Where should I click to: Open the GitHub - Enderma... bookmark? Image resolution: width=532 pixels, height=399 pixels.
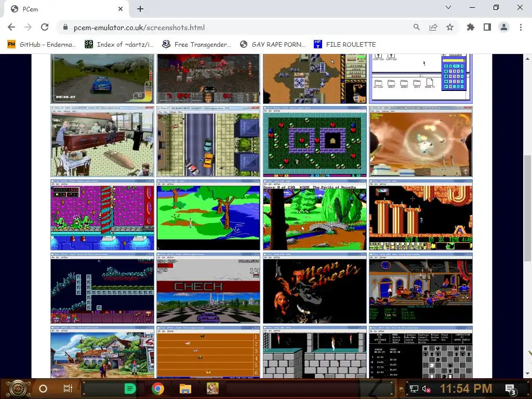(x=42, y=45)
